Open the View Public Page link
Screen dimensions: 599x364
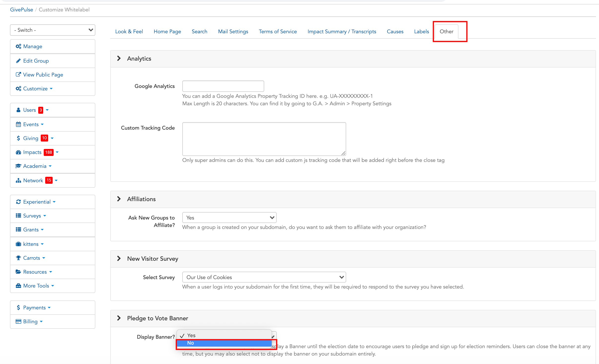[x=53, y=75]
